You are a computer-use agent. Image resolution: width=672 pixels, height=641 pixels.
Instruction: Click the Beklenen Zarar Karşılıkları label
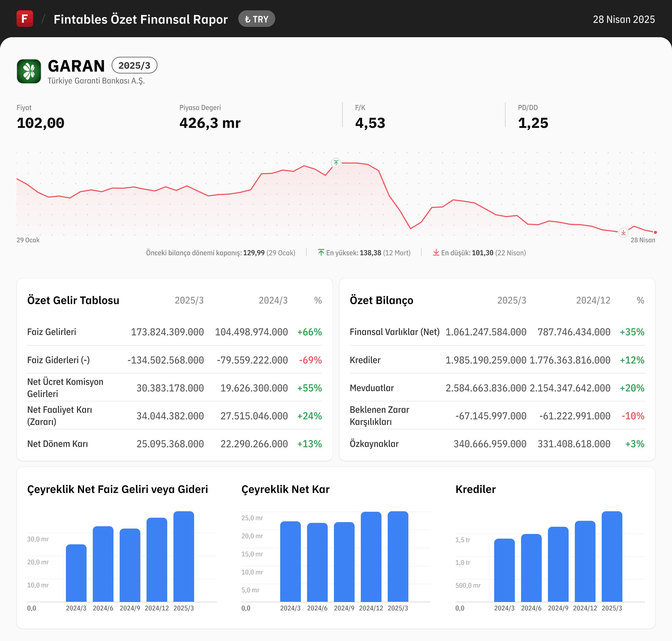pyautogui.click(x=379, y=416)
